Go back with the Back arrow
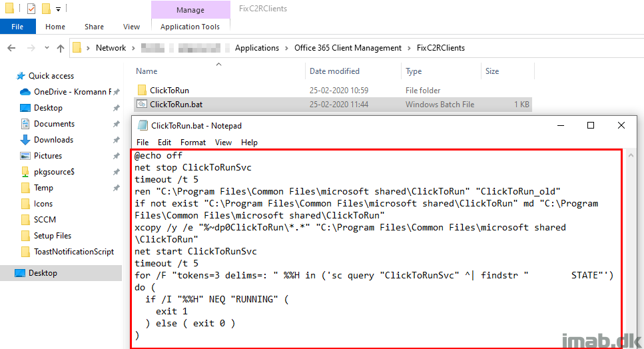Image resolution: width=644 pixels, height=349 pixels. (11, 48)
